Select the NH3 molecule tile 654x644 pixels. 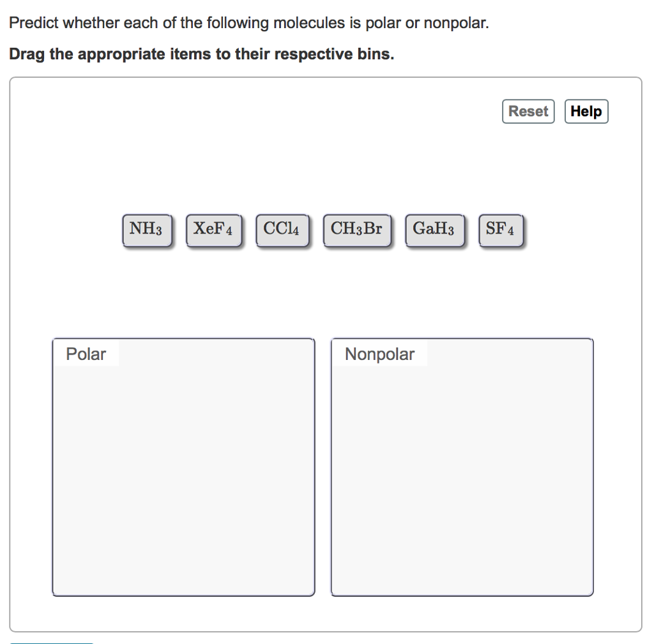[x=148, y=230]
